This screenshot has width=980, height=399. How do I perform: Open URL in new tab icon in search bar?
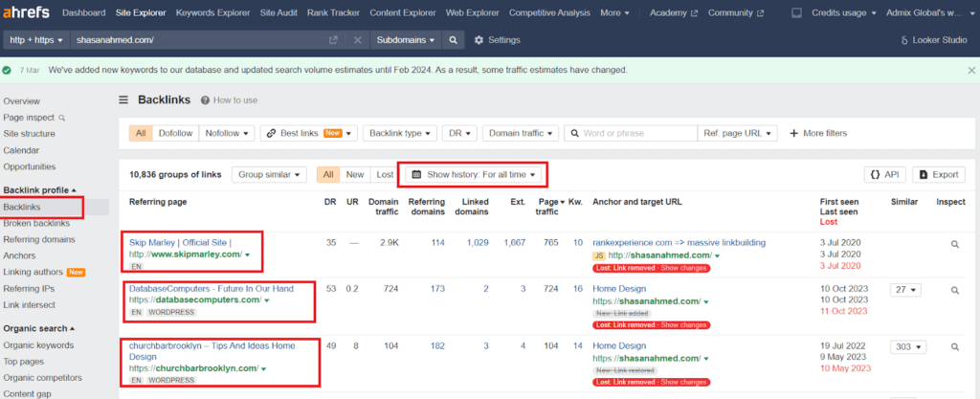pos(334,40)
